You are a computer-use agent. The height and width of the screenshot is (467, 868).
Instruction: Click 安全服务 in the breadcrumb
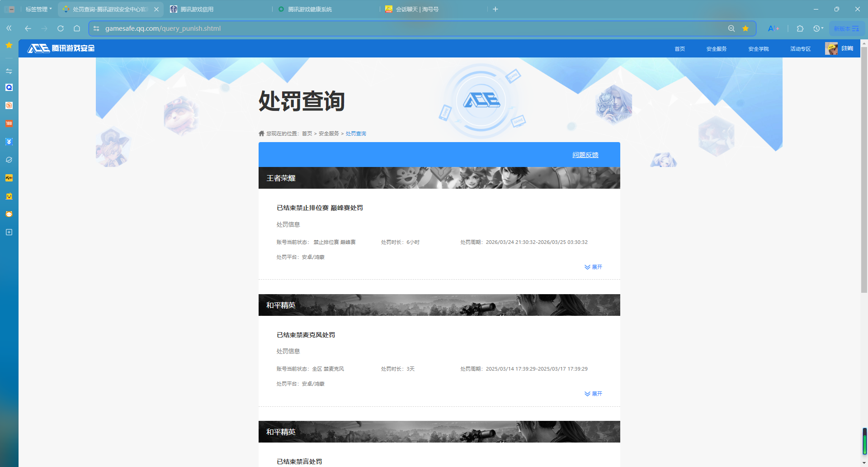pyautogui.click(x=329, y=133)
